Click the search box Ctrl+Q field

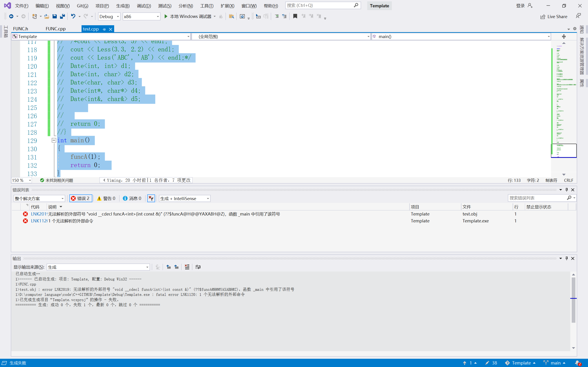point(323,5)
